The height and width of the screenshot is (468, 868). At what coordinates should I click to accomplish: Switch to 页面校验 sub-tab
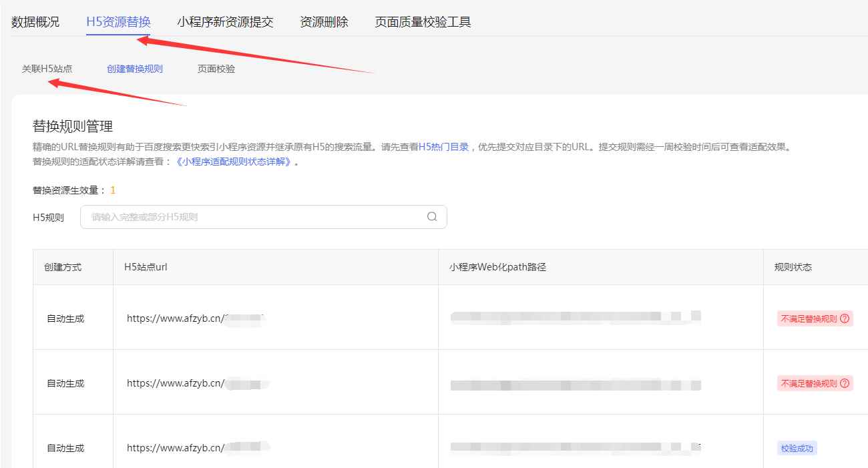[216, 69]
